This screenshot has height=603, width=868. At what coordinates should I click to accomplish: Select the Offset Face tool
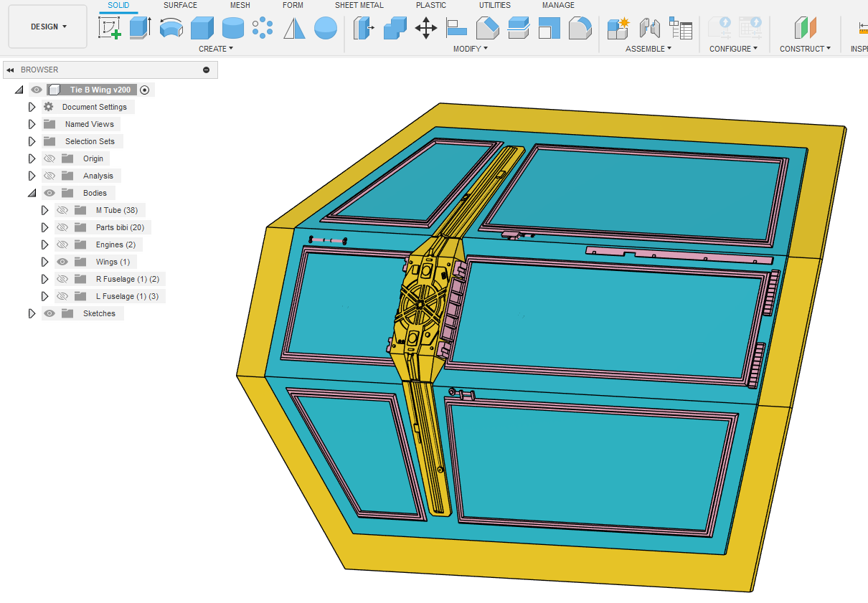click(519, 28)
